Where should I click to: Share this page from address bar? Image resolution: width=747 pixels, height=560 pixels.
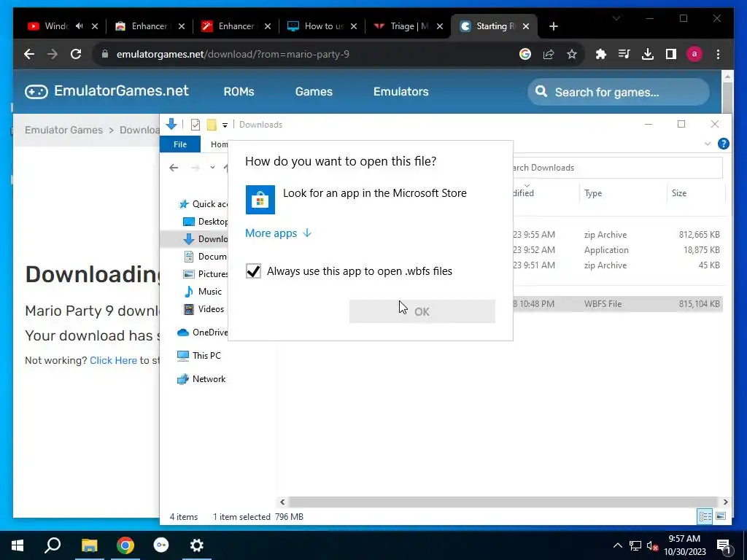coord(549,54)
